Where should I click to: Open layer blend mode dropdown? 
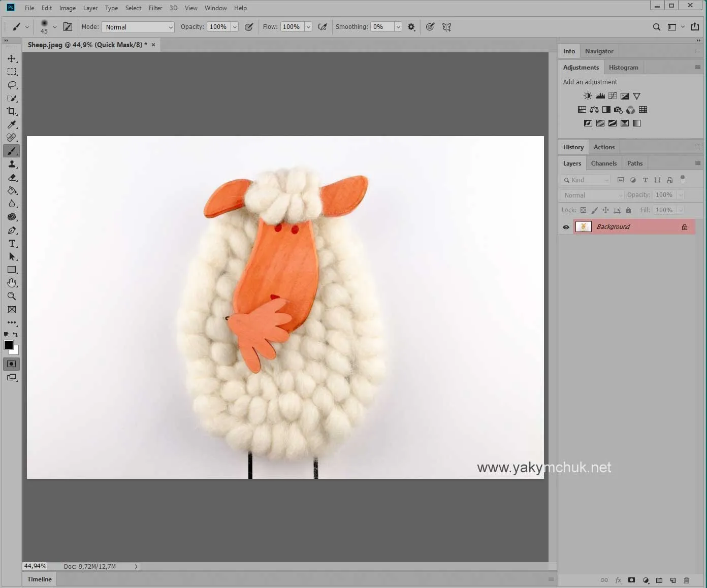point(592,195)
